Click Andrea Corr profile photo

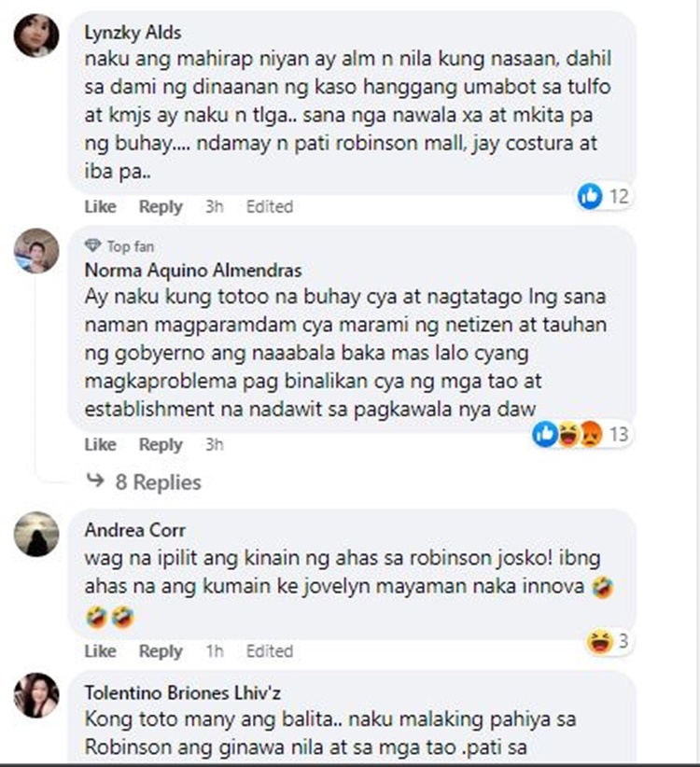point(36,534)
